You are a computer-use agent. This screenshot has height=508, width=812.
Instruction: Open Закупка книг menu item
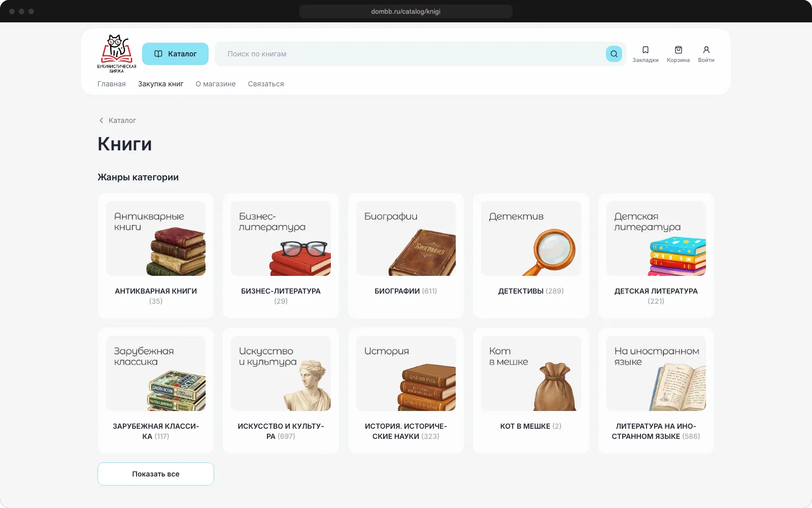coord(161,84)
